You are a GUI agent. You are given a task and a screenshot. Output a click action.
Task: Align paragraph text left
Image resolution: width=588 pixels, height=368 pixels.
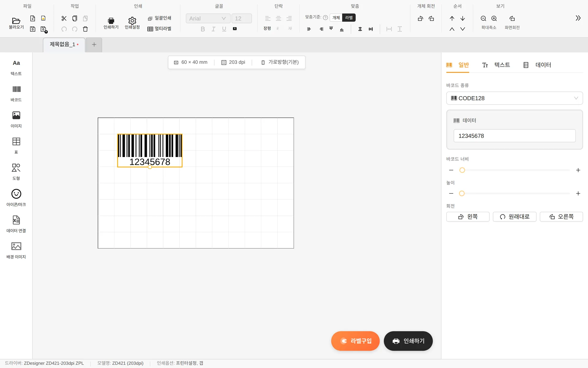click(x=268, y=18)
